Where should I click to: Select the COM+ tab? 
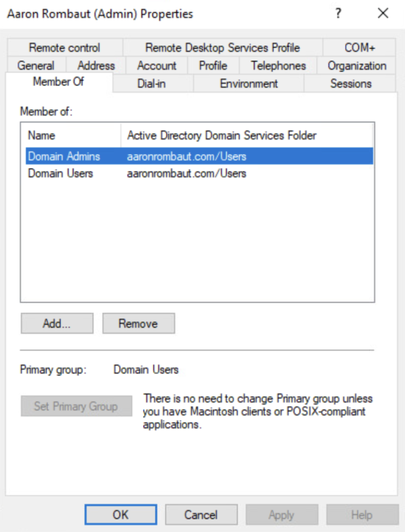point(359,48)
